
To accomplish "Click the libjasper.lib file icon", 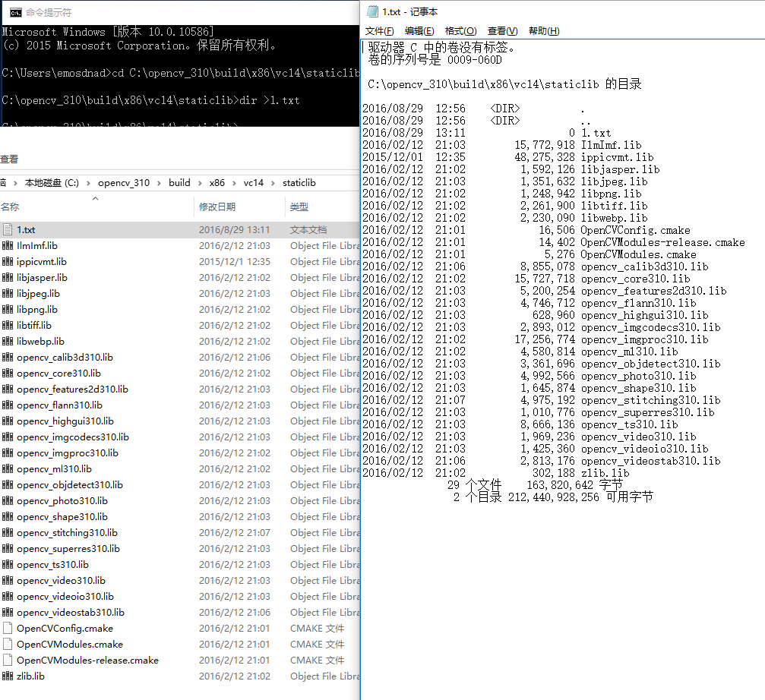I will tap(8, 277).
